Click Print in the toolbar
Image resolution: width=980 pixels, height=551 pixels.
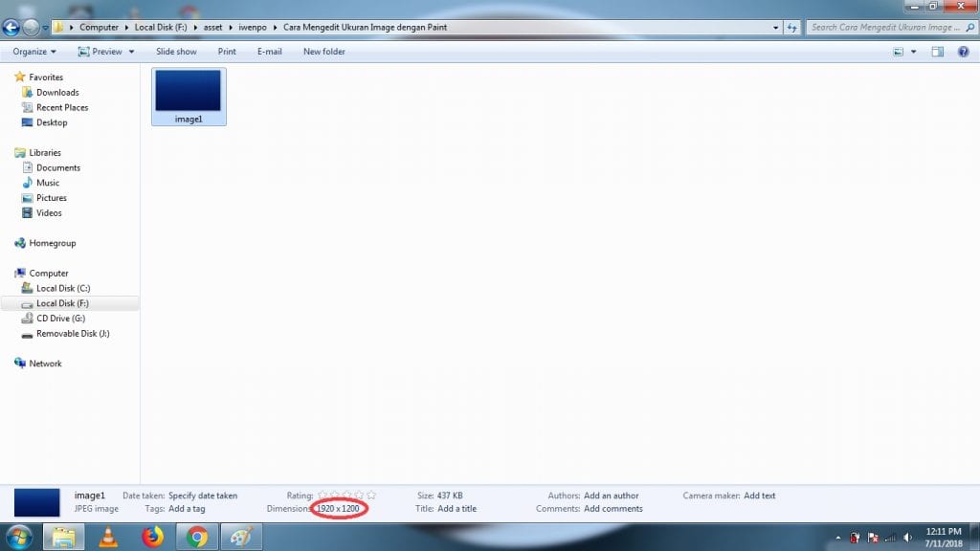(x=227, y=52)
